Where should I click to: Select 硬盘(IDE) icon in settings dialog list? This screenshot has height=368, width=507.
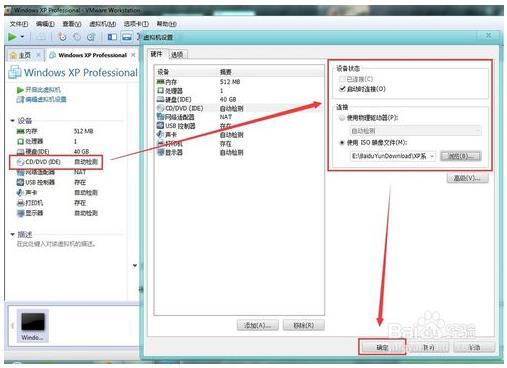(161, 99)
